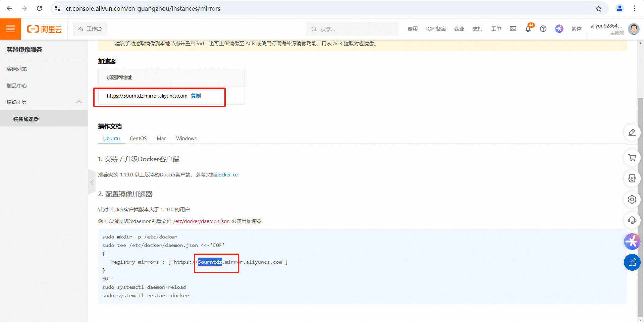
Task: View site information icon in address bar
Action: tap(58, 8)
